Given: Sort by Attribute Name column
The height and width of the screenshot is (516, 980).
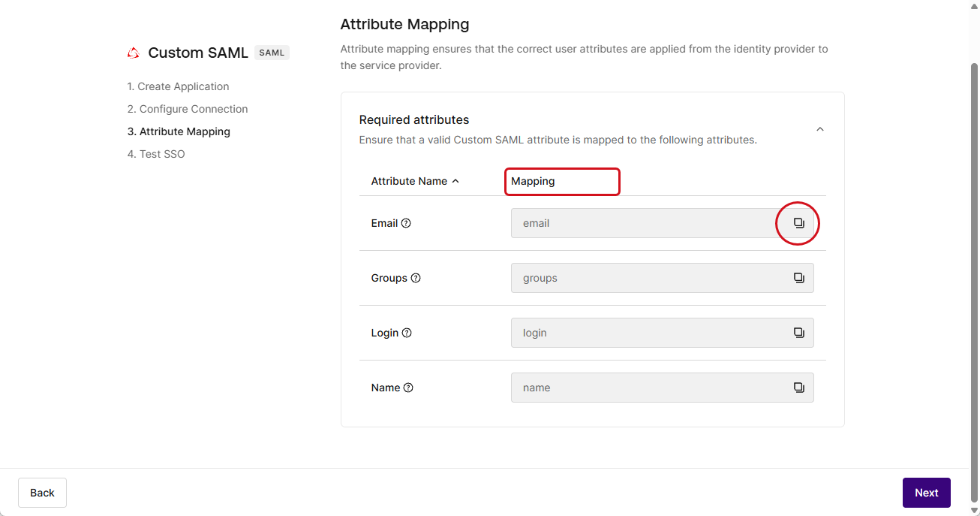Looking at the screenshot, I should point(415,181).
